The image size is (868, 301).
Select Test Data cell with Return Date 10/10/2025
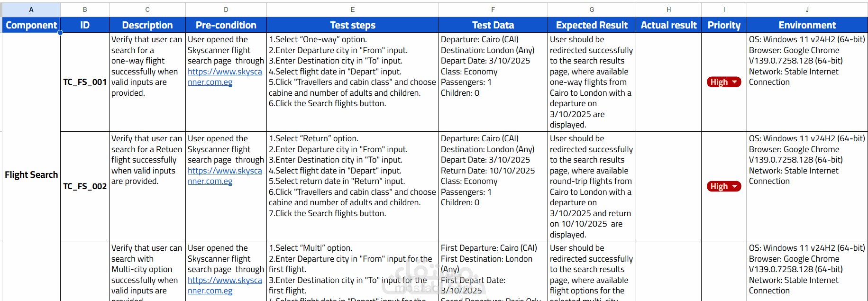point(493,186)
